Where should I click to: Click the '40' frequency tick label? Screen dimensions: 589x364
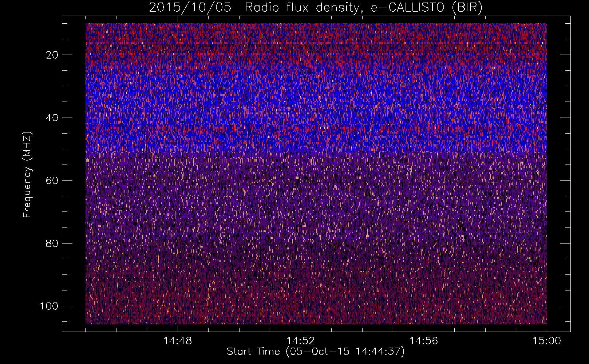pos(52,118)
